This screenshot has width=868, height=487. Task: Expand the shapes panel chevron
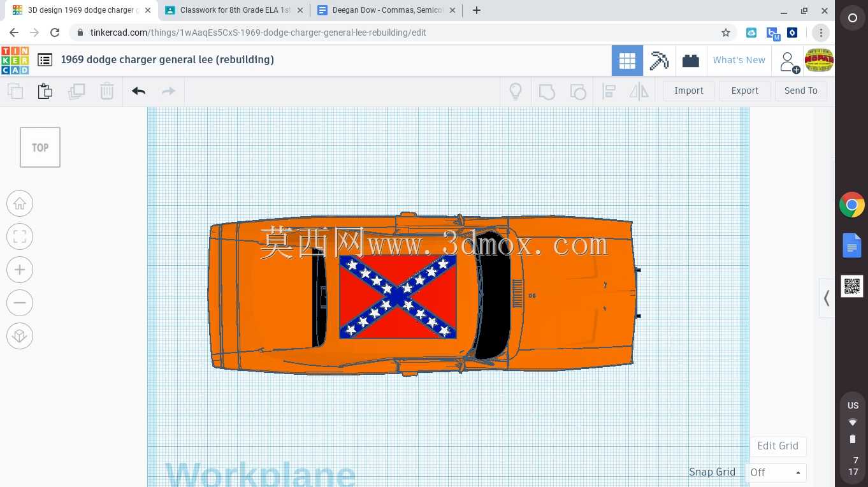pyautogui.click(x=827, y=298)
